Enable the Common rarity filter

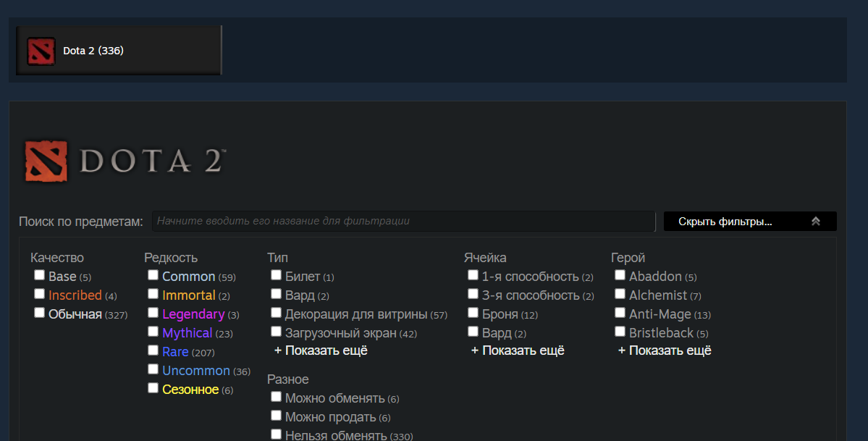(x=153, y=275)
